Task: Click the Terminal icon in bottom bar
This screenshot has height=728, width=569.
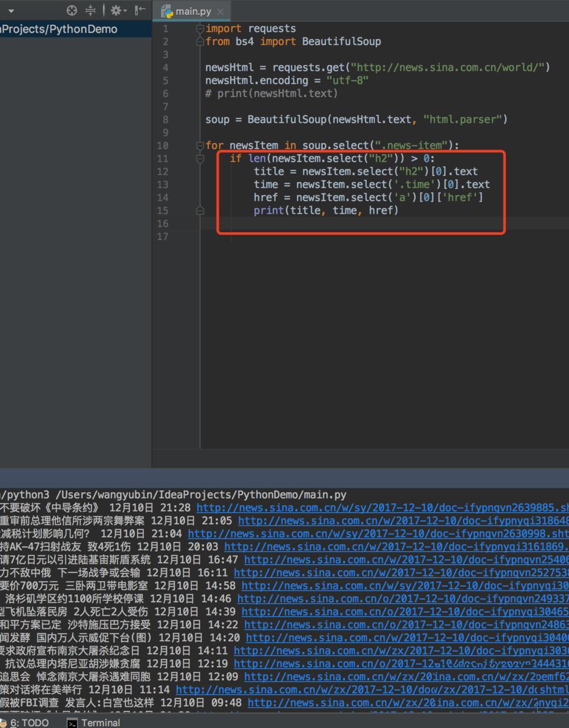Action: pos(72,723)
